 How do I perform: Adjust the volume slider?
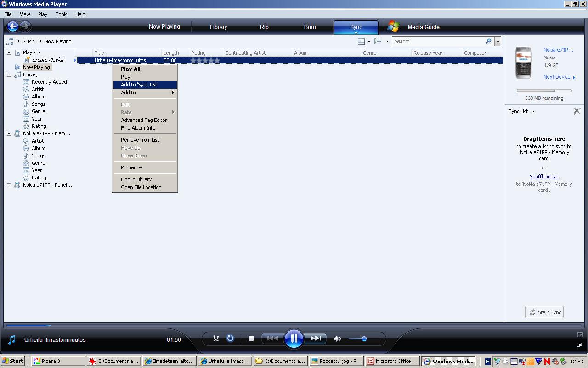[x=364, y=339]
